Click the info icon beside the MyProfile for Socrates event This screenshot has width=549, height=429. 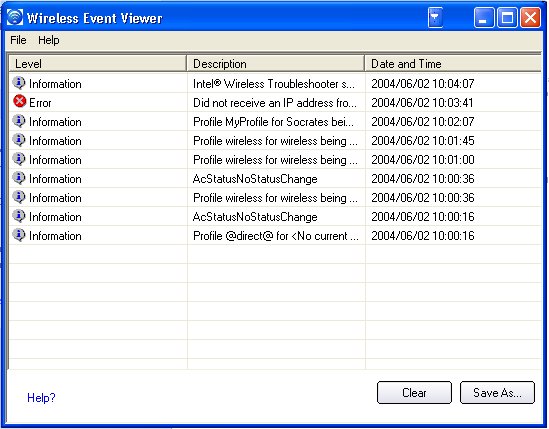click(x=19, y=121)
